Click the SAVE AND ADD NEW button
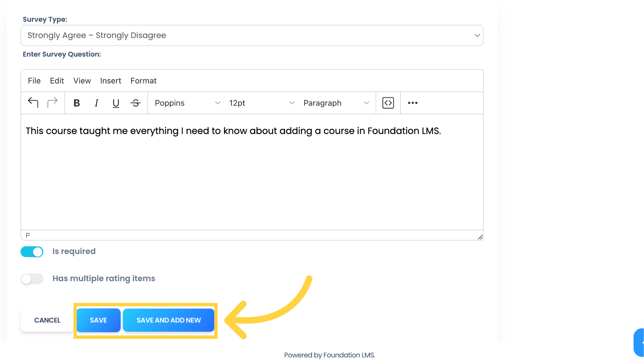 pyautogui.click(x=168, y=320)
